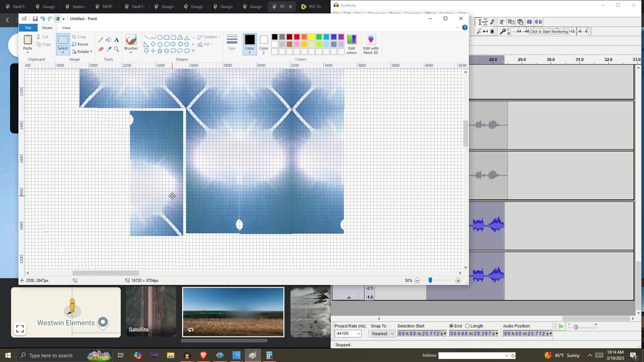Switch to the Home tab in Paint
Image resolution: width=644 pixels, height=362 pixels.
coord(47,28)
